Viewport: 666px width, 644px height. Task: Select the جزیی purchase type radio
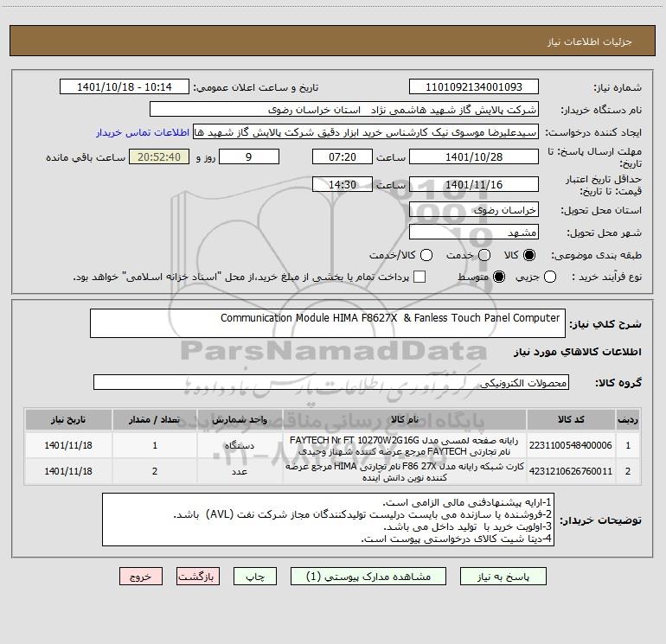tap(550, 277)
